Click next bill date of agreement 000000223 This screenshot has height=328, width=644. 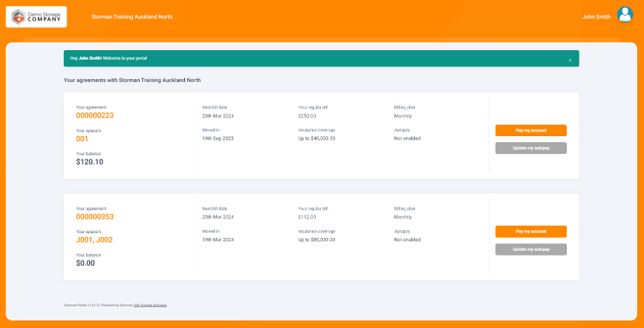tap(218, 116)
